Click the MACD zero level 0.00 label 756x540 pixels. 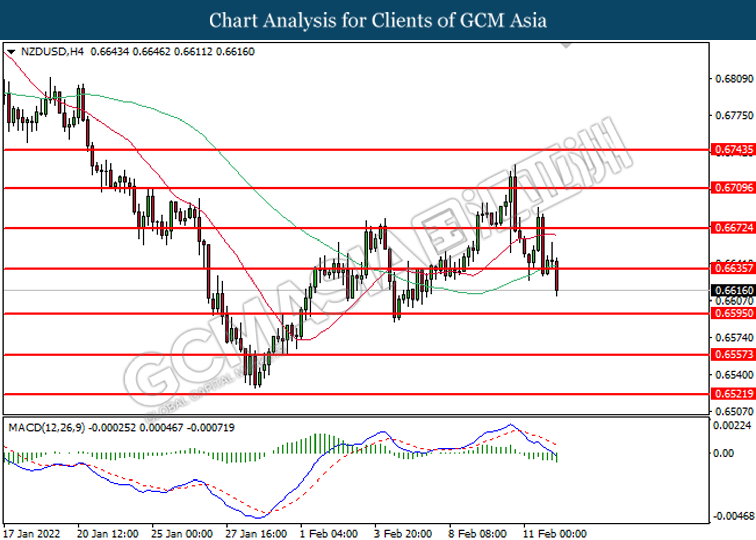[723, 453]
